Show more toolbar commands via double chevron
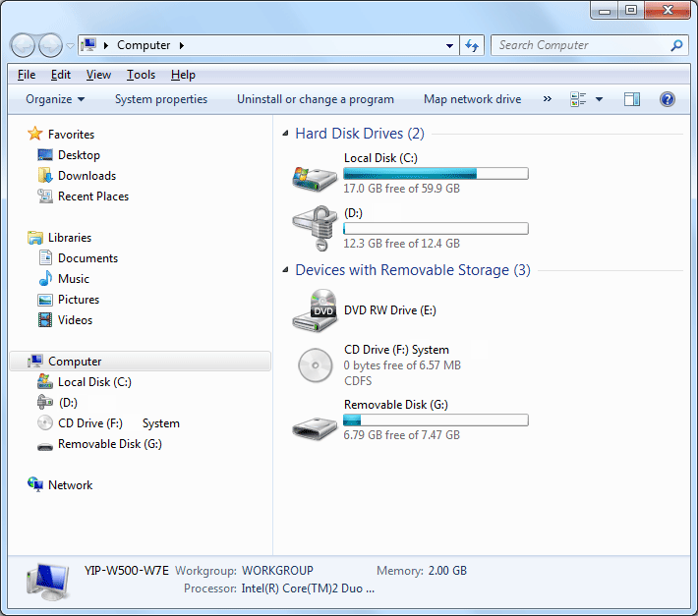Screen dimensions: 698x616 (x=548, y=99)
